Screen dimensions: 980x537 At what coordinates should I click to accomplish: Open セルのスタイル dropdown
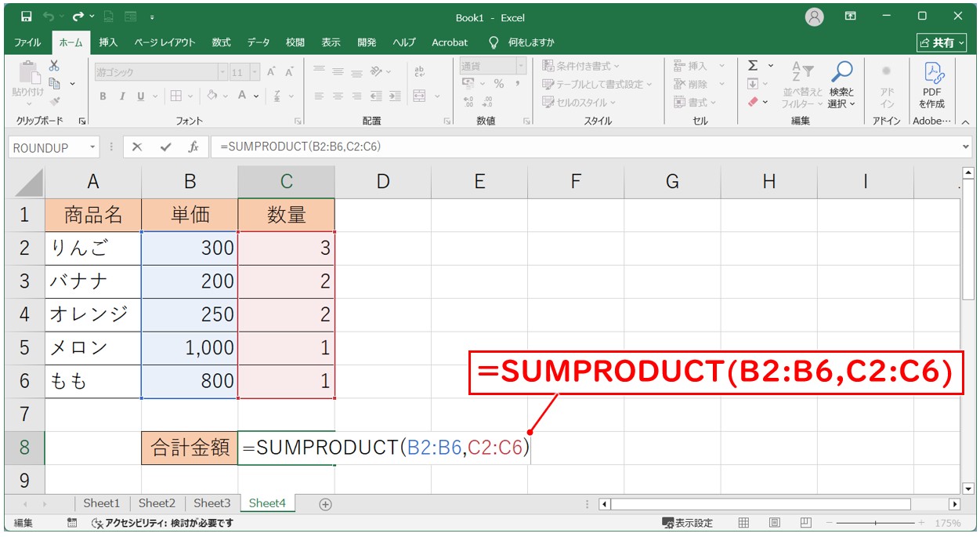tap(579, 102)
